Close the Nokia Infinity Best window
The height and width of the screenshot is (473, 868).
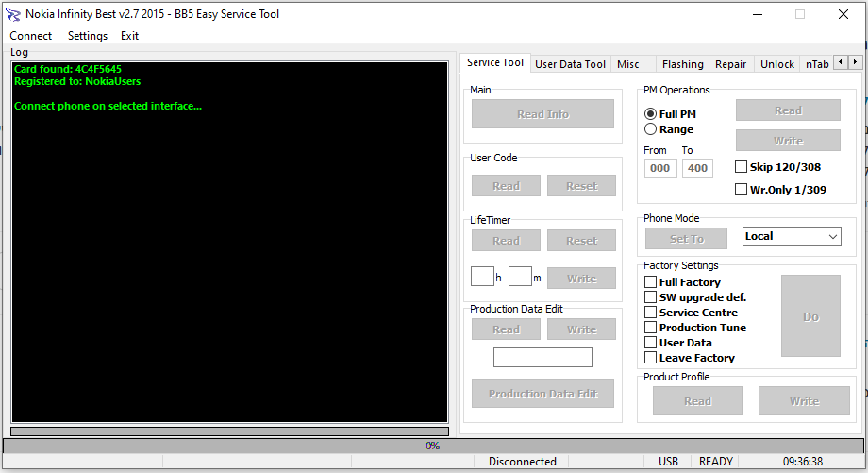[843, 14]
